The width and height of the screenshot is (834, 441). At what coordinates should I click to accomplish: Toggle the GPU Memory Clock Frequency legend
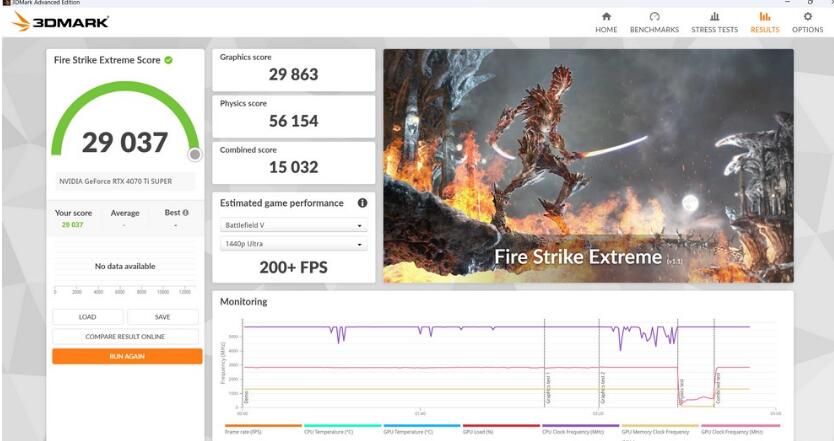pos(660,429)
